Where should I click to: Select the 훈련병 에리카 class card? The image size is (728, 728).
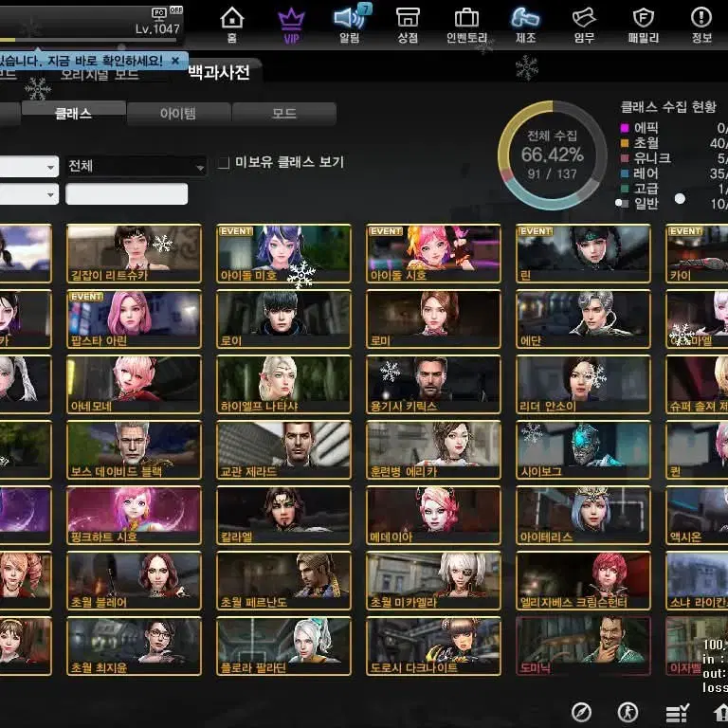tap(433, 450)
